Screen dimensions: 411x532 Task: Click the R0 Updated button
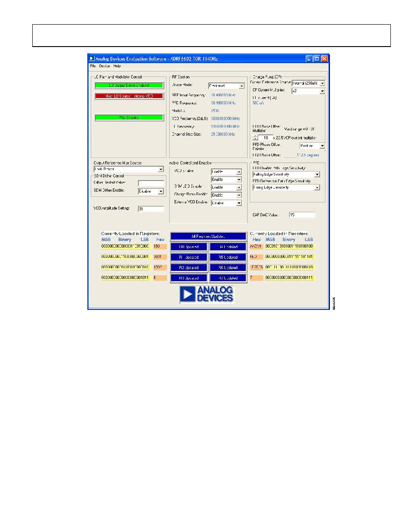click(x=189, y=247)
